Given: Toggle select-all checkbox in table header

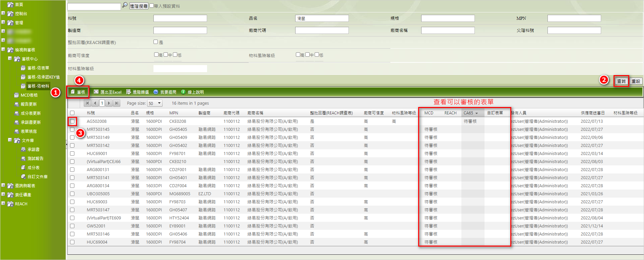Looking at the screenshot, I should 72,113.
